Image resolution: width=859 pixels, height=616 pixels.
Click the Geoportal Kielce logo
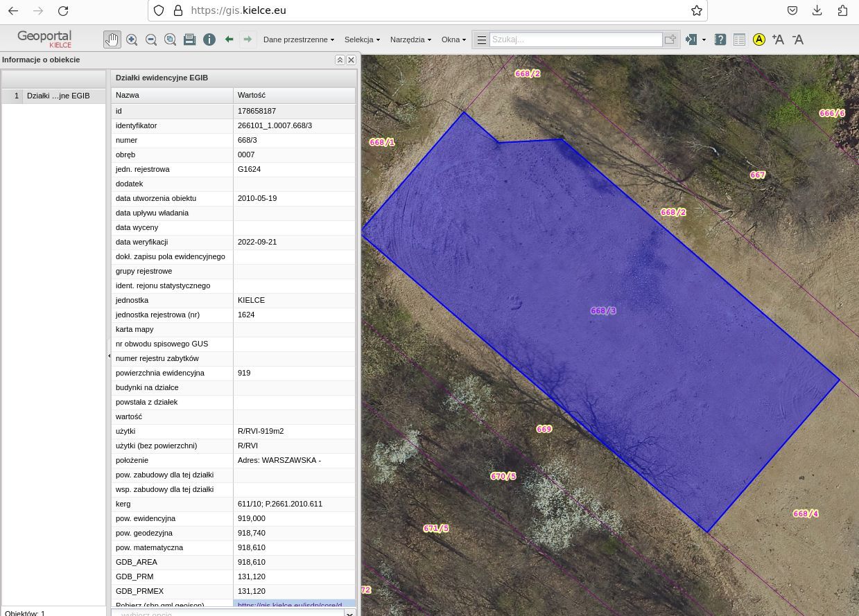(x=44, y=39)
